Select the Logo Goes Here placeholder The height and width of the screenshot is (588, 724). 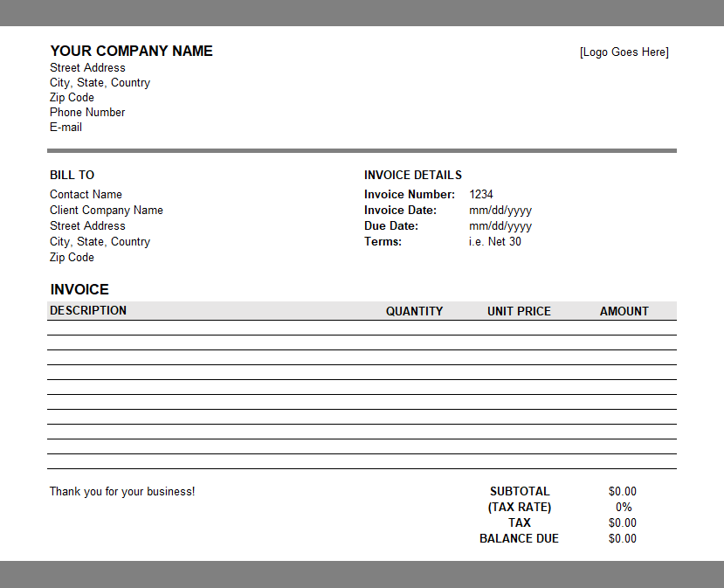[x=624, y=52]
